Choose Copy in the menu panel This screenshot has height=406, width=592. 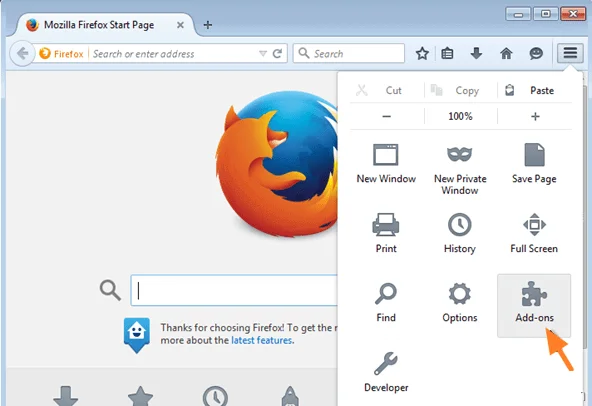[x=461, y=90]
